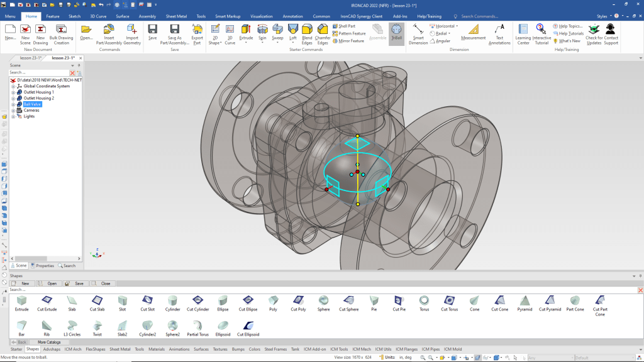Activate the TriBall tool
644x362 pixels.
[396, 32]
